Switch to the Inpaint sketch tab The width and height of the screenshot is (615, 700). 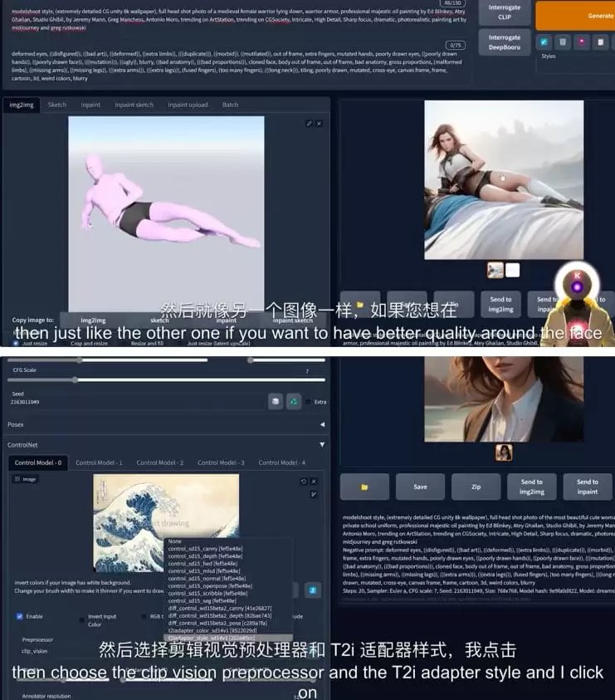coord(134,105)
